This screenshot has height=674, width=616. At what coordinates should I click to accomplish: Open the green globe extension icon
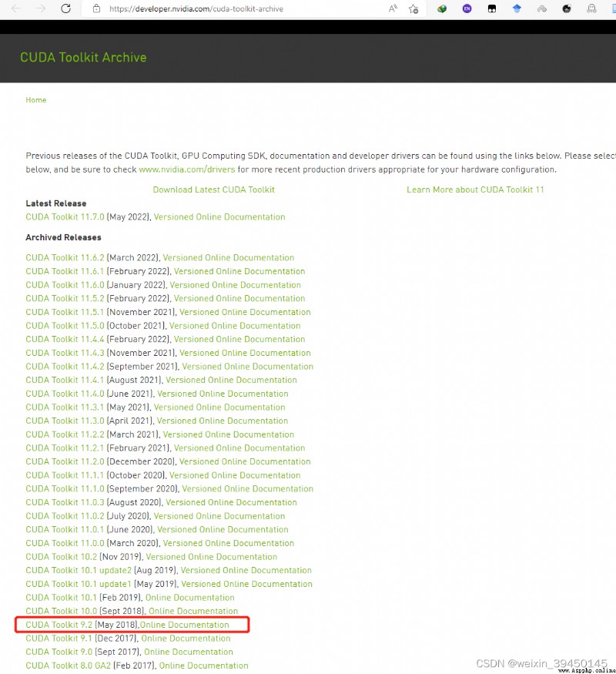pos(442,8)
